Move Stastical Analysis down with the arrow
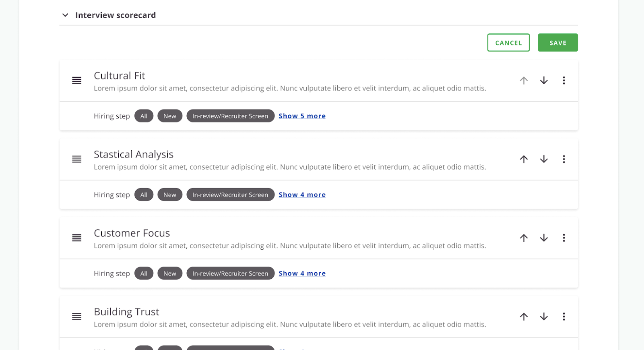644x350 pixels. [544, 159]
